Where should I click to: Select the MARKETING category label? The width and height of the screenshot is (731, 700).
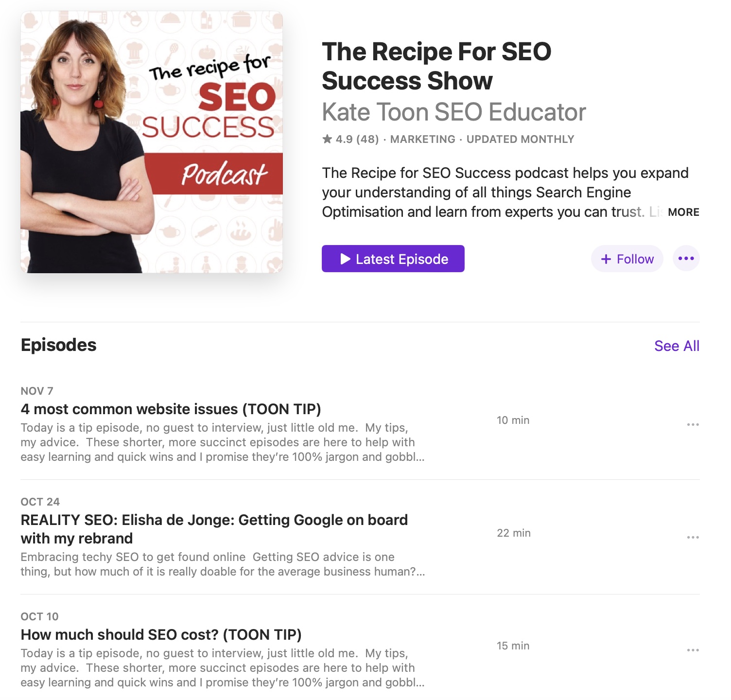423,140
